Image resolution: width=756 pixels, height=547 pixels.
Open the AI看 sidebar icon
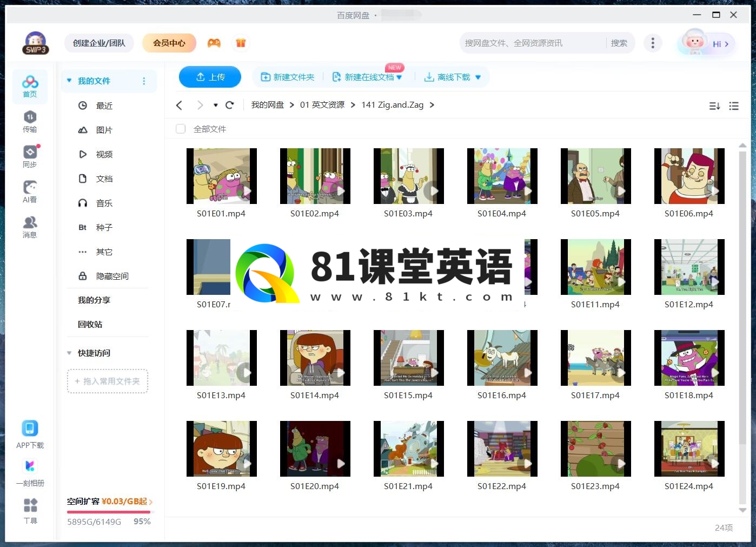tap(30, 192)
